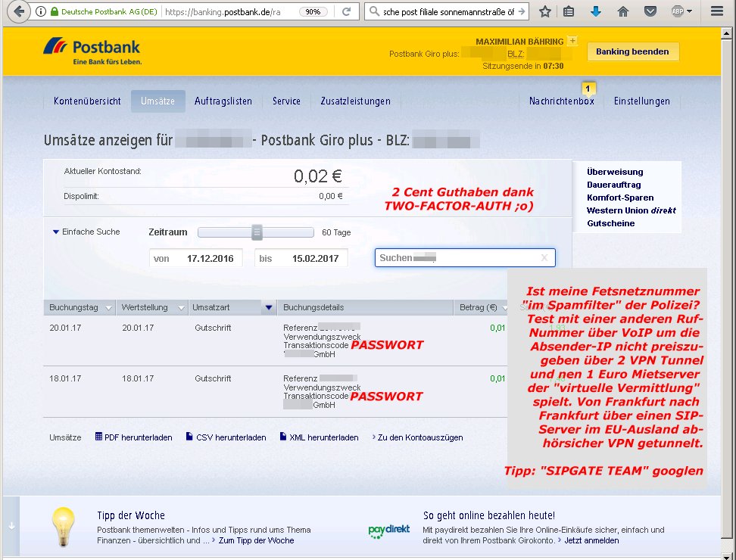736x560 pixels.
Task: Open Wertstellung column sort dropdown
Action: 181,308
